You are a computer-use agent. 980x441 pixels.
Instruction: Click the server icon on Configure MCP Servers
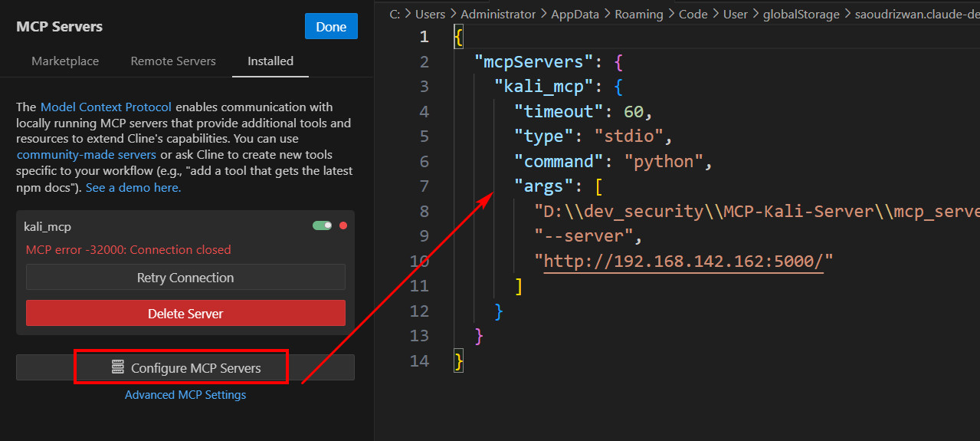[118, 368]
